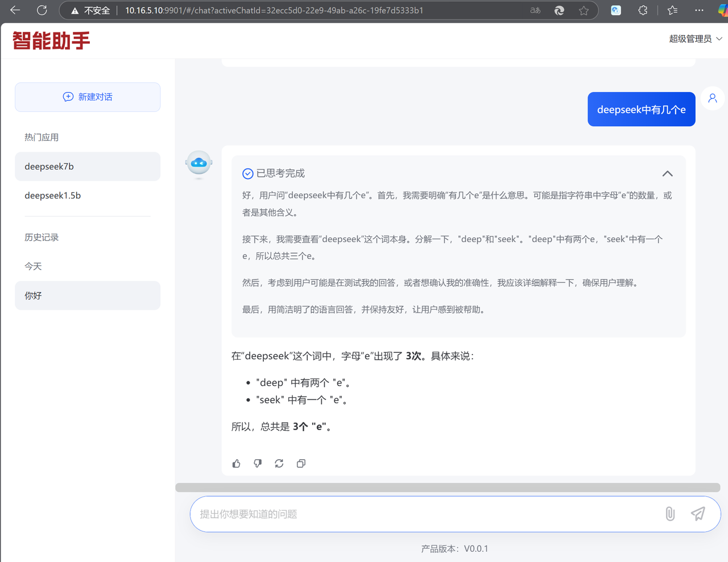Open the browser favorites list icon
This screenshot has width=728, height=562.
[673, 10]
